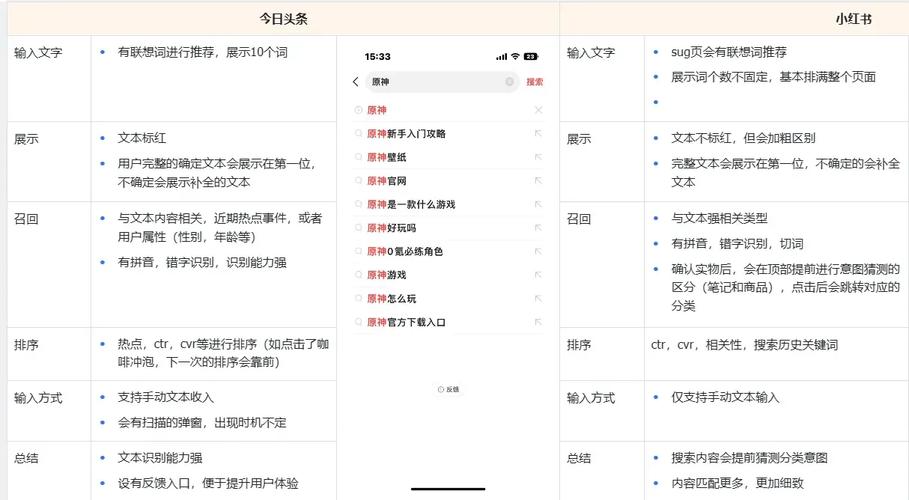This screenshot has width=909, height=500.
Task: Click the battery icon in the phone status bar
Action: [530, 56]
